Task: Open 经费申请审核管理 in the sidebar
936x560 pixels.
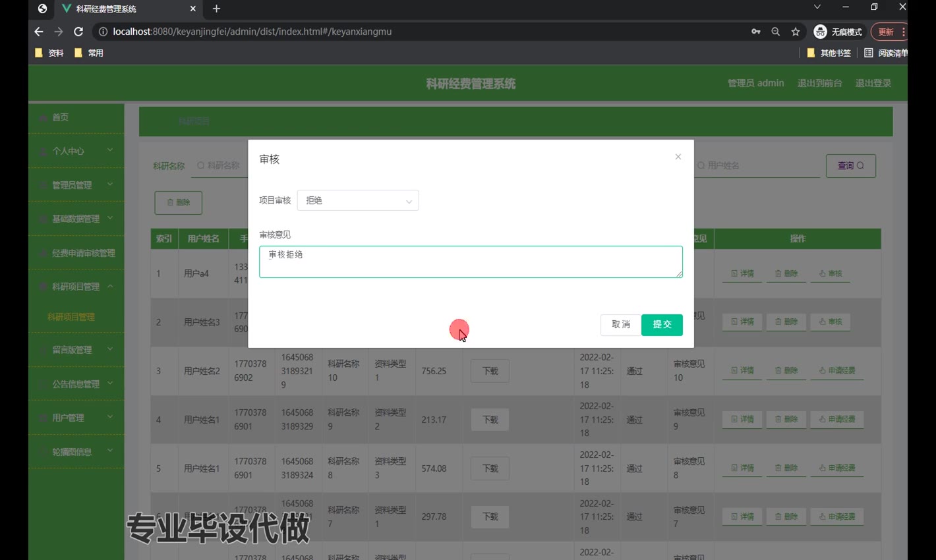Action: [x=83, y=253]
